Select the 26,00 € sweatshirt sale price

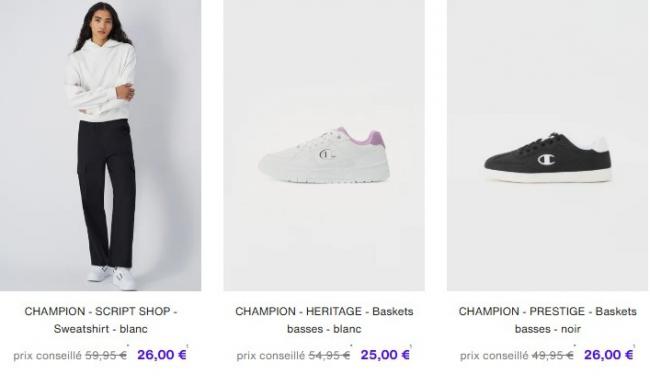pyautogui.click(x=162, y=355)
